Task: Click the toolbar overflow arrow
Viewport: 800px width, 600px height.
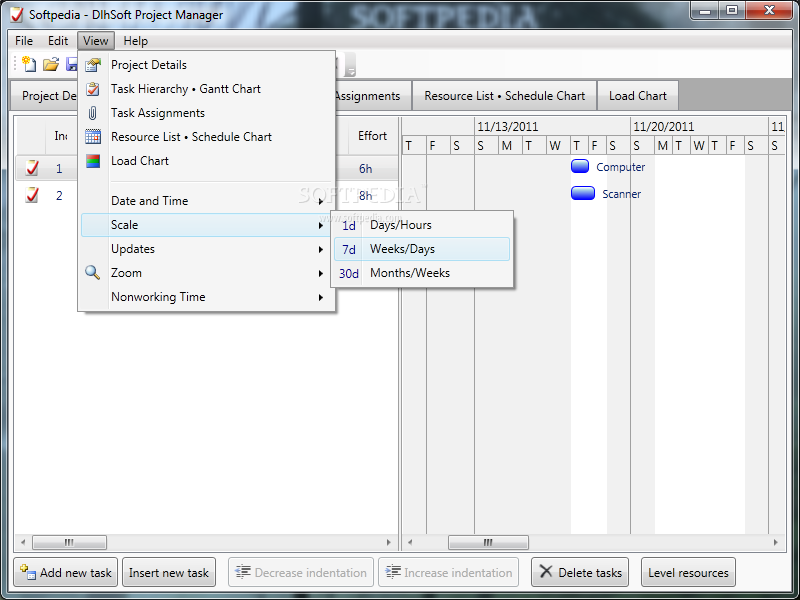Action: (351, 65)
